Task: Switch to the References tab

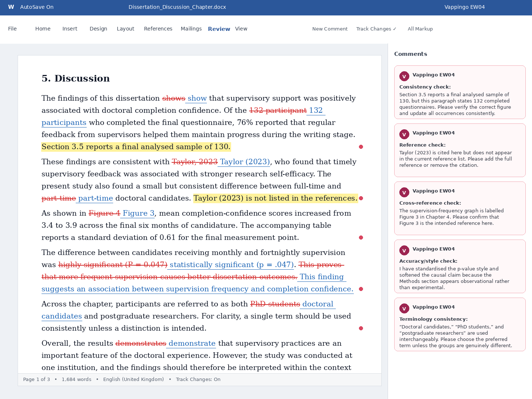Action: pyautogui.click(x=158, y=29)
